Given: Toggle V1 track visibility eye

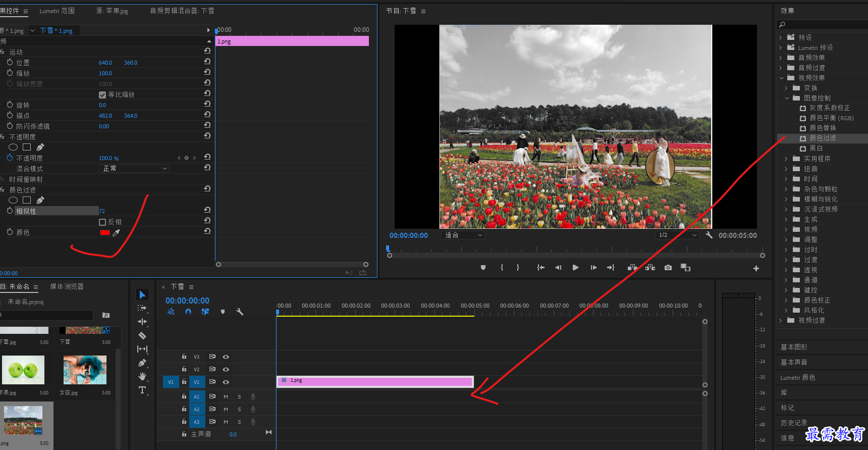Looking at the screenshot, I should (226, 382).
